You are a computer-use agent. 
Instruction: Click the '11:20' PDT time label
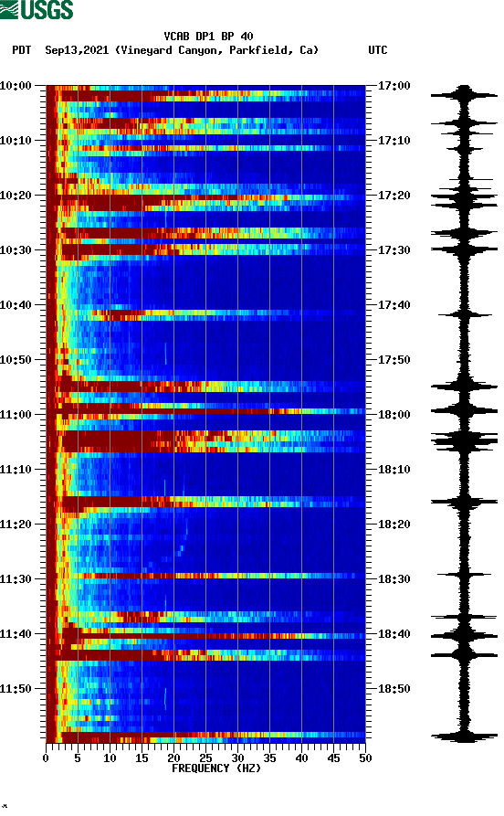[x=16, y=525]
